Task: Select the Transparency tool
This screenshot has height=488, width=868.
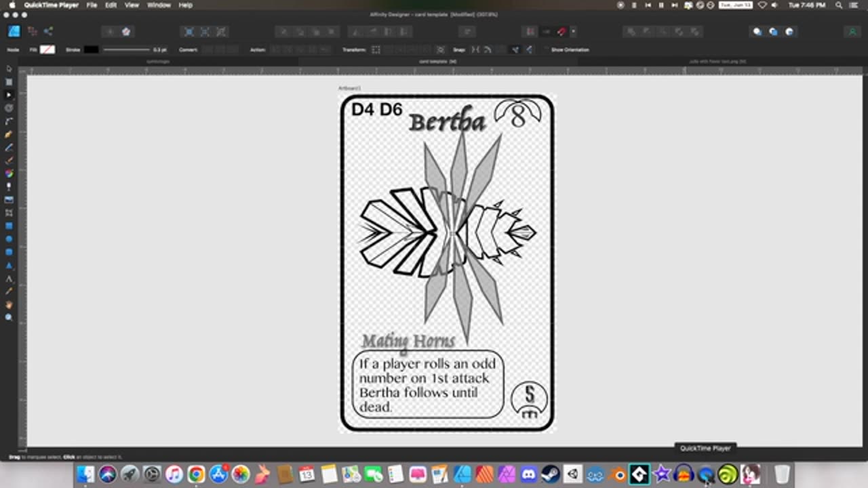Action: coord(9,186)
